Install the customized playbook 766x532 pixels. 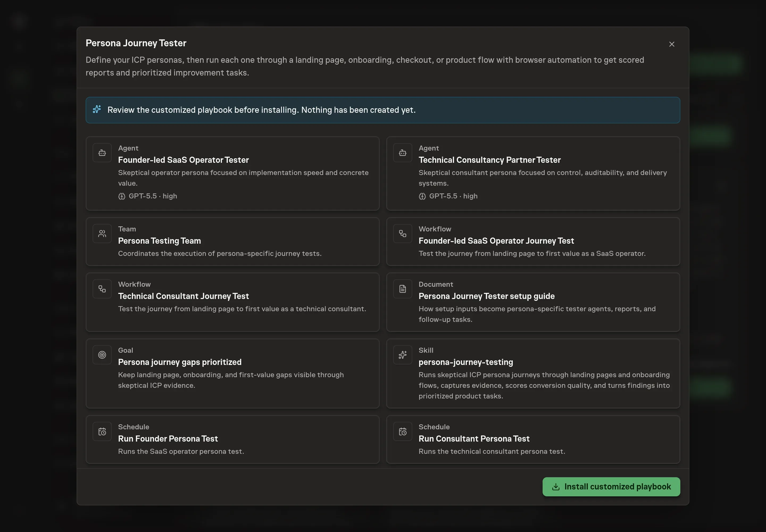coord(611,487)
